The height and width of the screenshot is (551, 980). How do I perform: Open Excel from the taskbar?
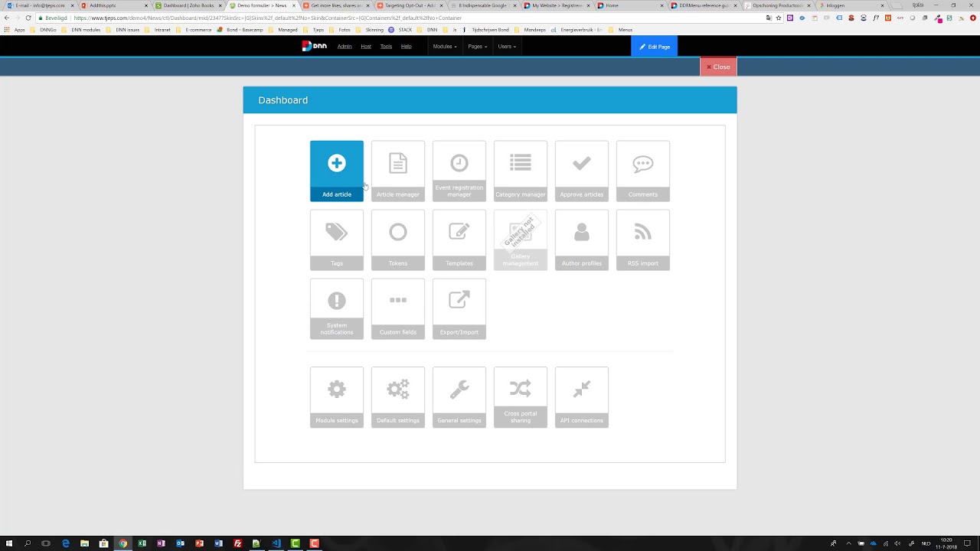(142, 543)
